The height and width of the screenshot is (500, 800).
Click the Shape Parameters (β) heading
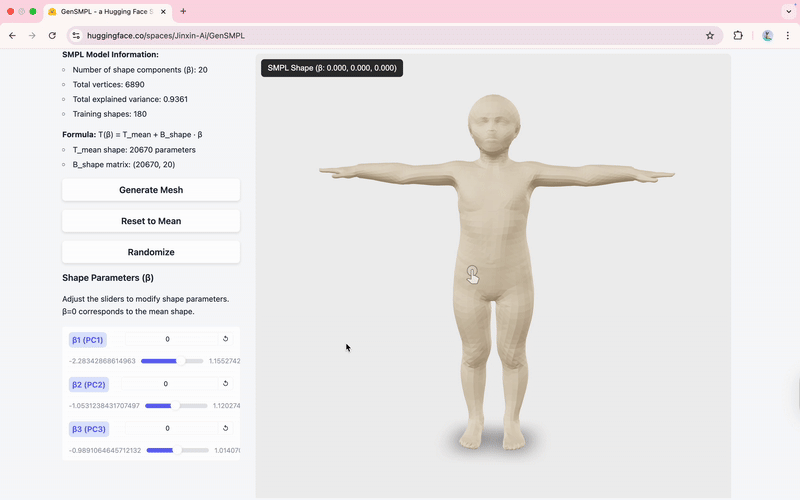[108, 278]
